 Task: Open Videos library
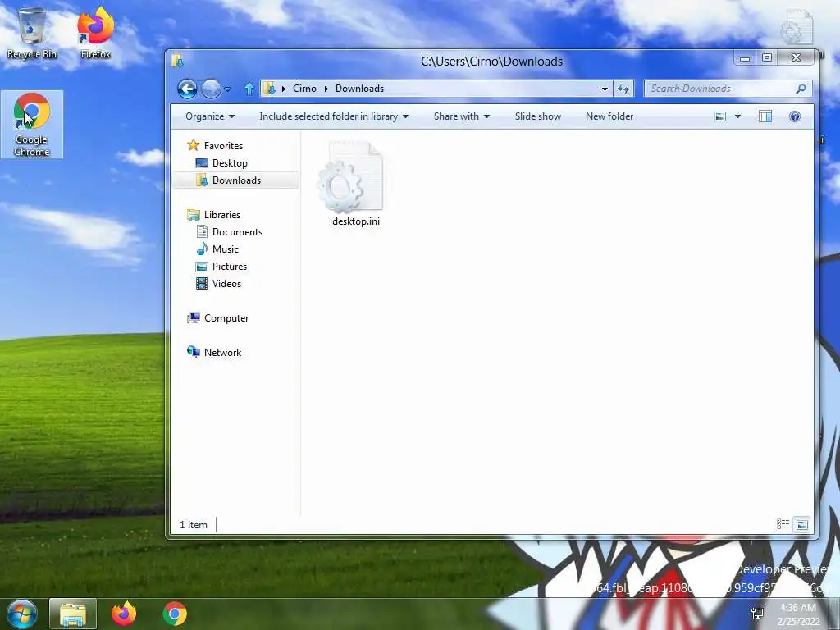coord(226,283)
